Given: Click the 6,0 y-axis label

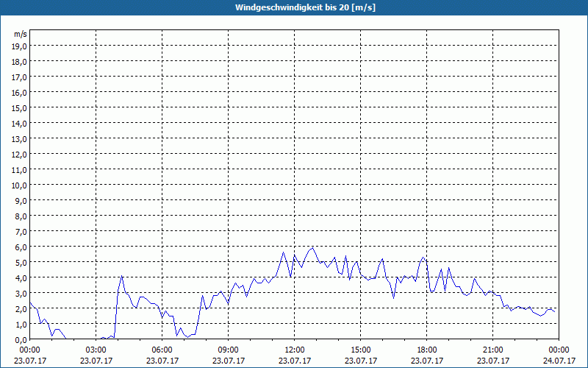Looking at the screenshot, I should click(x=22, y=247).
